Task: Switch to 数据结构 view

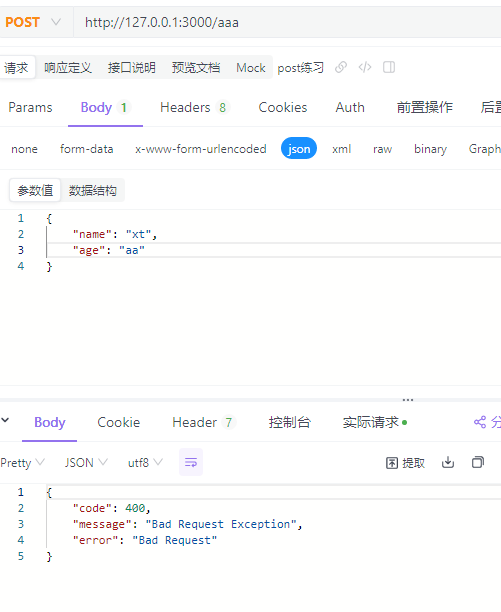Action: (x=93, y=190)
